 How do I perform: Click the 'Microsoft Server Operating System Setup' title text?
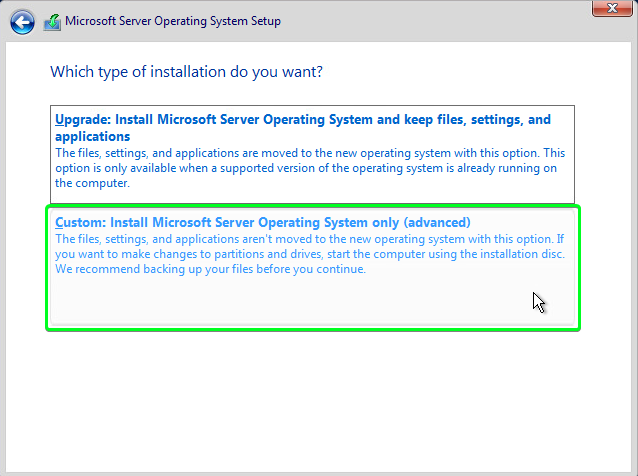pyautogui.click(x=173, y=21)
